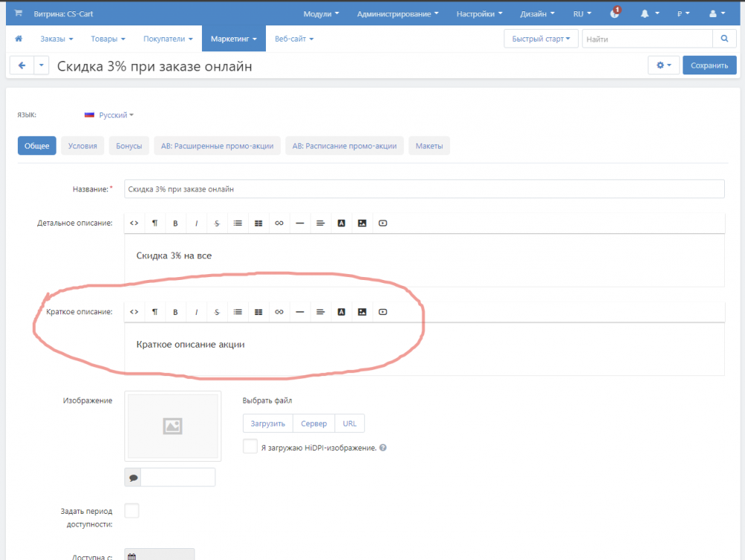Check the availability period checkbox

pyautogui.click(x=132, y=511)
